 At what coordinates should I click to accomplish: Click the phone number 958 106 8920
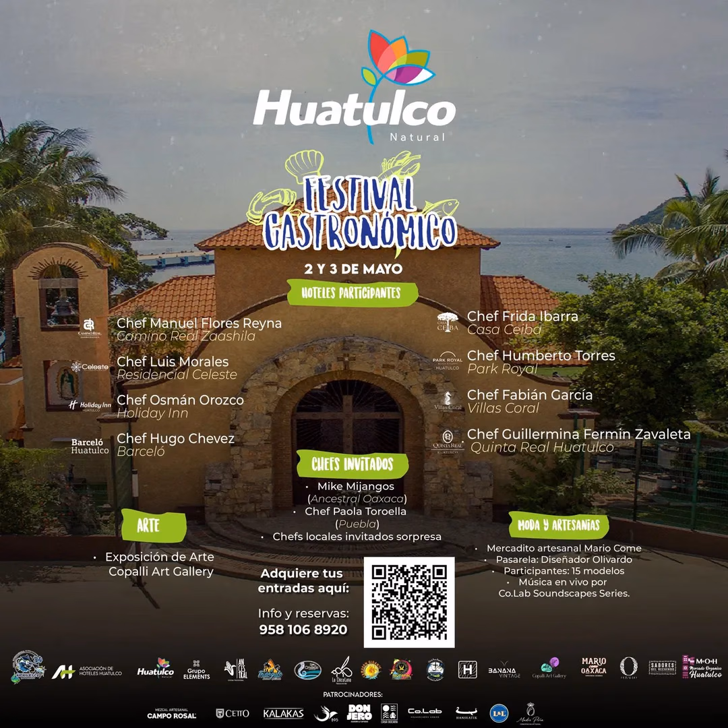(x=303, y=630)
